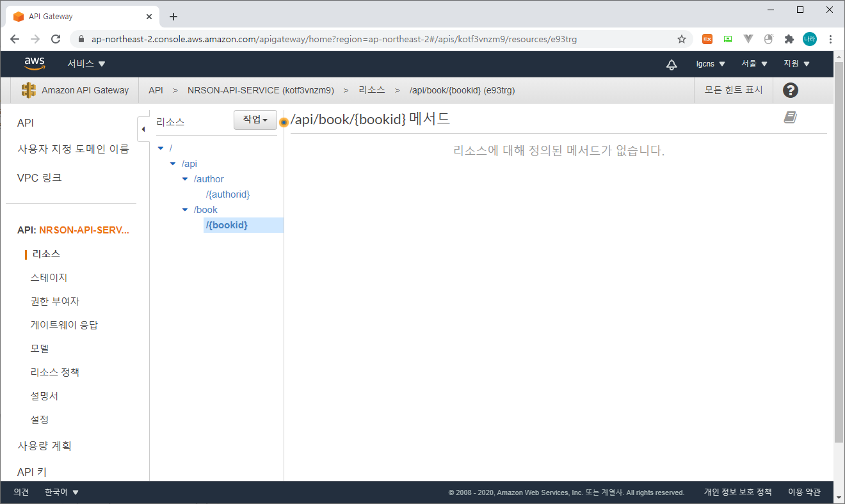This screenshot has height=504, width=845.
Task: Go to 설정 section
Action: coord(40,420)
